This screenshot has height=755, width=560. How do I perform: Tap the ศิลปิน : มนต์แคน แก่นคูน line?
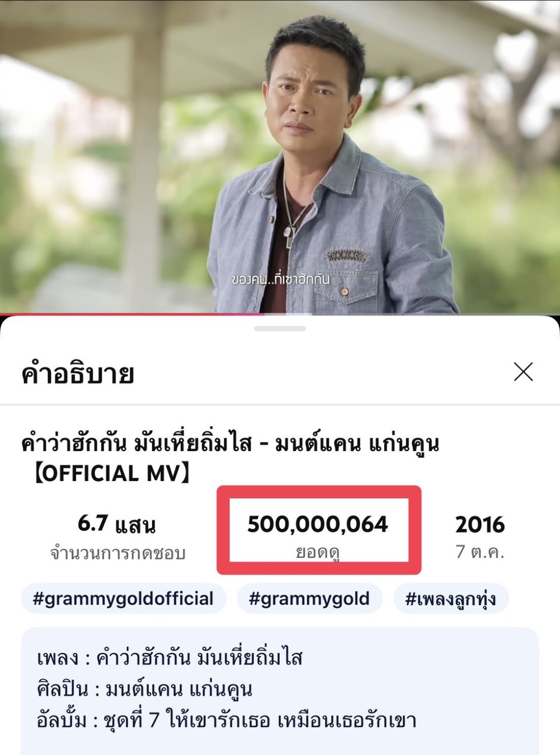pos(145,689)
